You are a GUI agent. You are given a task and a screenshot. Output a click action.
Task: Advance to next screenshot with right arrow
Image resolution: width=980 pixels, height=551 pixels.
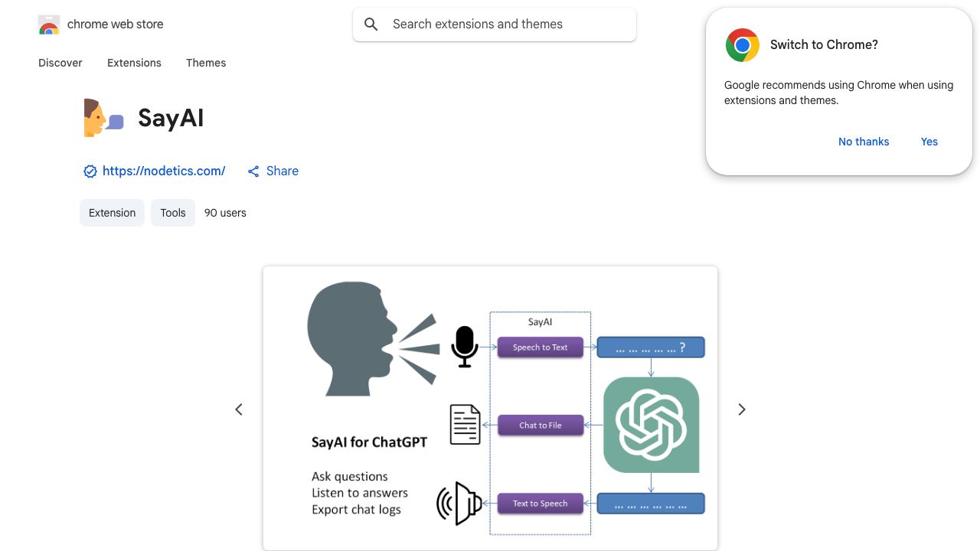tap(741, 409)
